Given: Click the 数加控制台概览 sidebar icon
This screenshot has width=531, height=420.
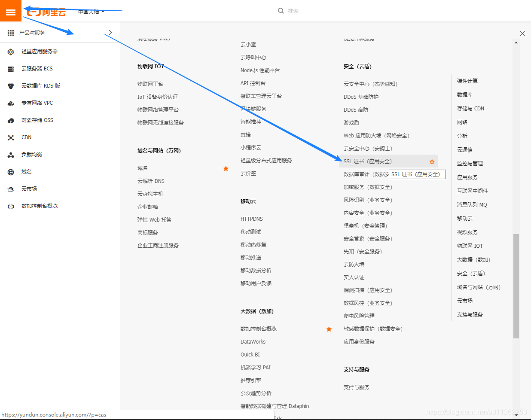Looking at the screenshot, I should (x=11, y=206).
